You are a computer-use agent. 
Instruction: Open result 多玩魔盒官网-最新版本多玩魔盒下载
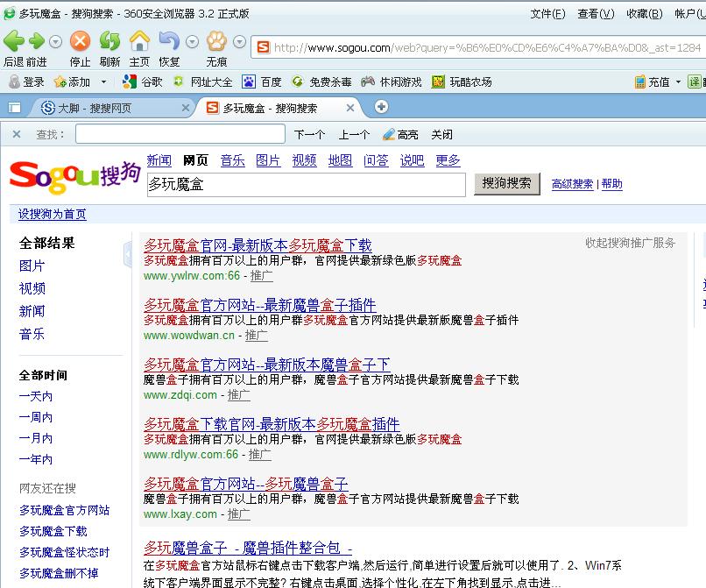point(258,245)
